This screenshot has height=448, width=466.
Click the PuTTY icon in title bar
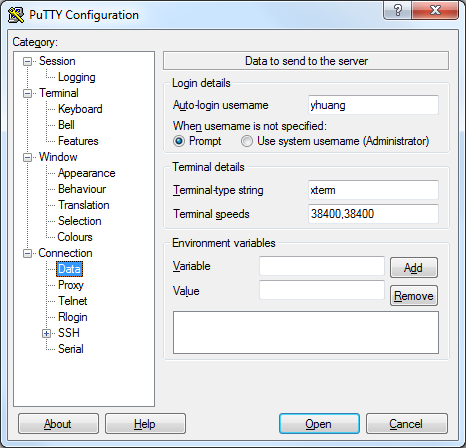[x=16, y=15]
